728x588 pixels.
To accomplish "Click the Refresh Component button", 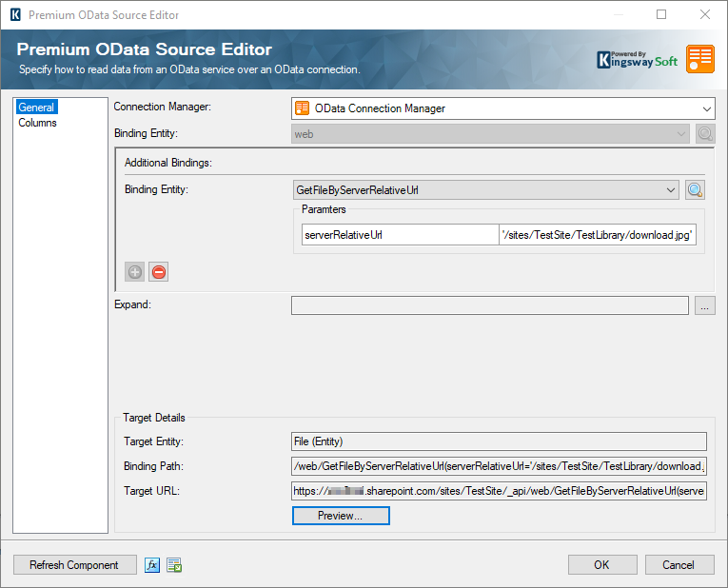I will pyautogui.click(x=74, y=565).
